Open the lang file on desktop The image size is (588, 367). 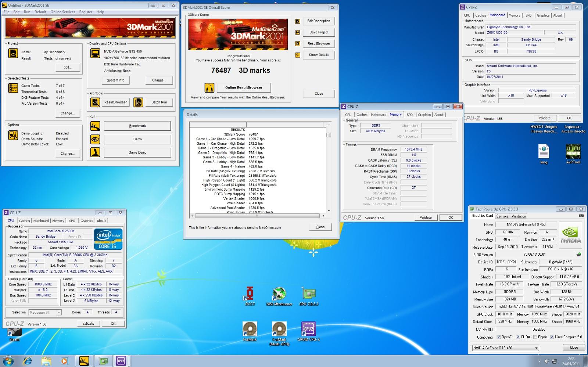[x=544, y=154]
